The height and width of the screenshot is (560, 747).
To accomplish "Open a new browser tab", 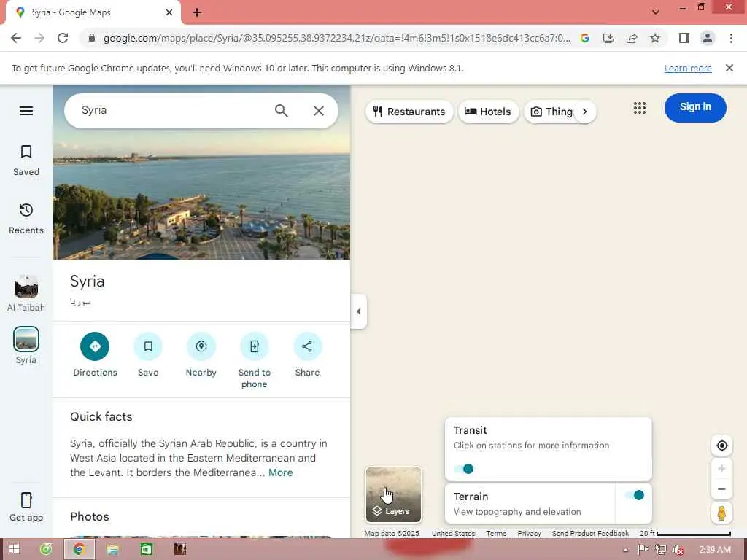I will pos(197,12).
